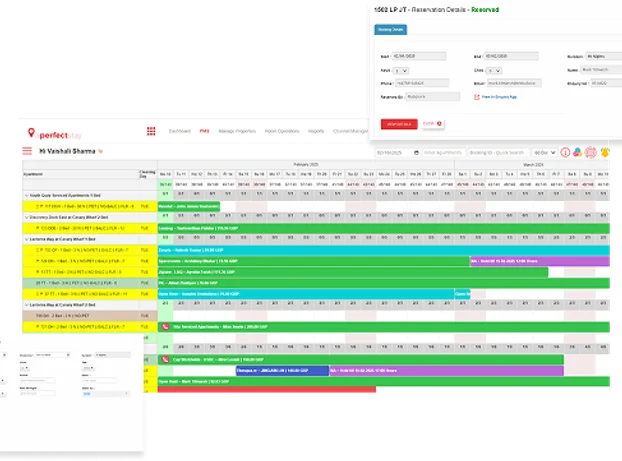Click the icon on the Close button
The width and height of the screenshot is (622, 461).
tap(439, 124)
